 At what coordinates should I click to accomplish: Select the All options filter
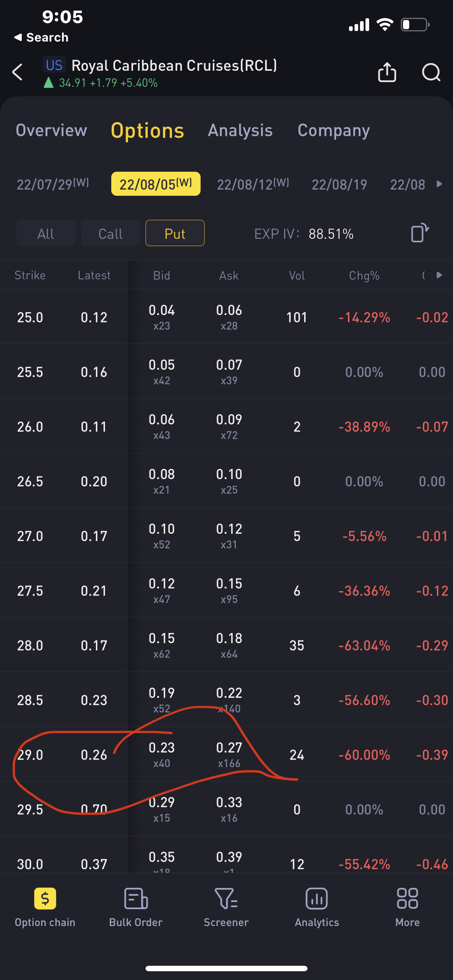pyautogui.click(x=46, y=233)
